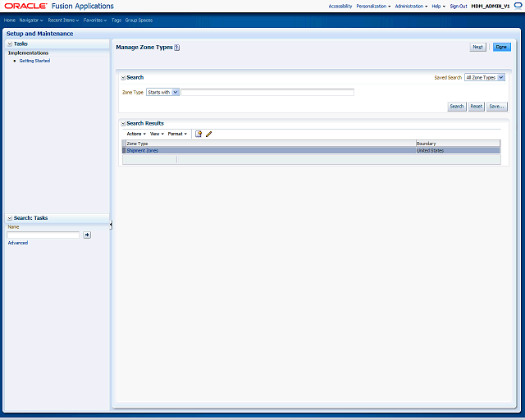Click the Reset button
Image resolution: width=525 pixels, height=420 pixels.
coord(476,107)
